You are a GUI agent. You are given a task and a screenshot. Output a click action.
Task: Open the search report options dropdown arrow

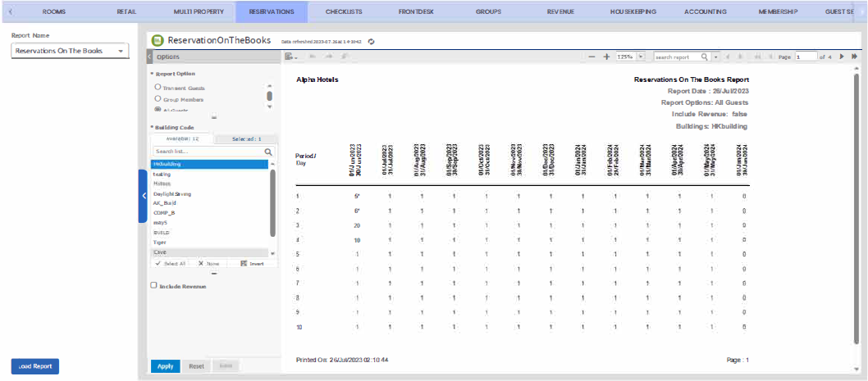click(x=715, y=57)
